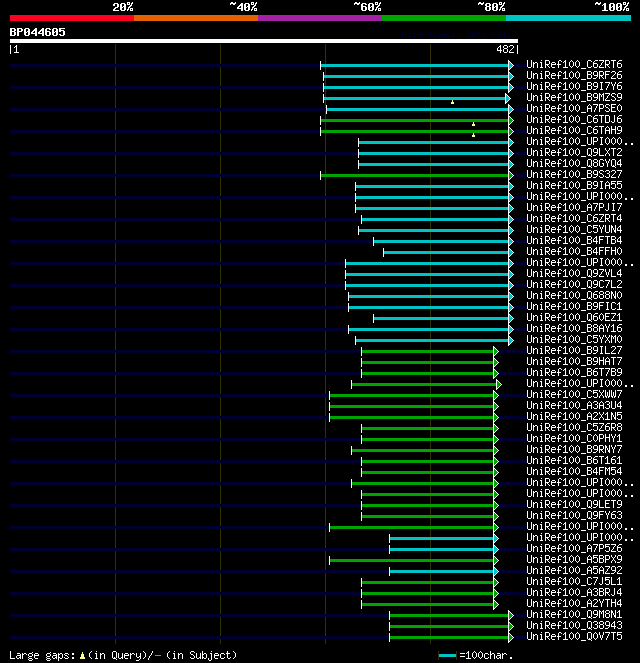Click the UniRef100_B6T161 label
Viewport: 640px width, 663px height.
pyautogui.click(x=574, y=460)
